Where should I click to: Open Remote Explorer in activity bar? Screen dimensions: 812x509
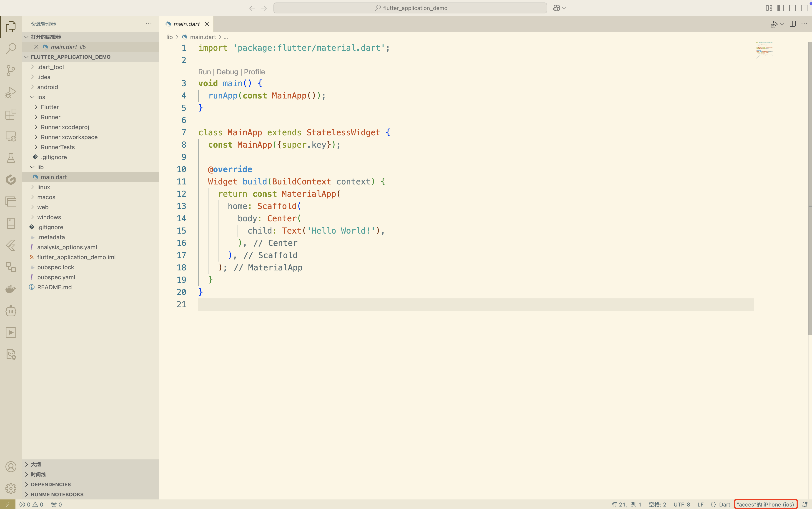(11, 136)
